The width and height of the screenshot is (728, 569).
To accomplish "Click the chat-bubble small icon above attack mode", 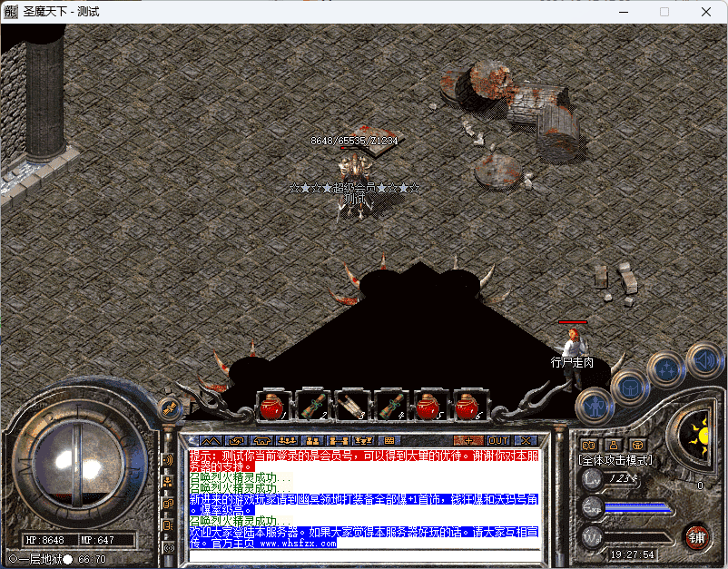I will [x=589, y=445].
